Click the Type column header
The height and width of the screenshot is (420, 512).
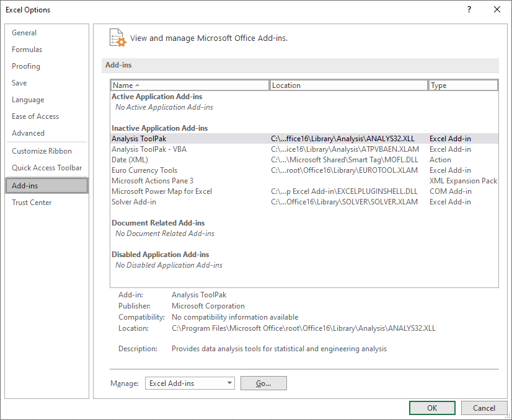462,85
